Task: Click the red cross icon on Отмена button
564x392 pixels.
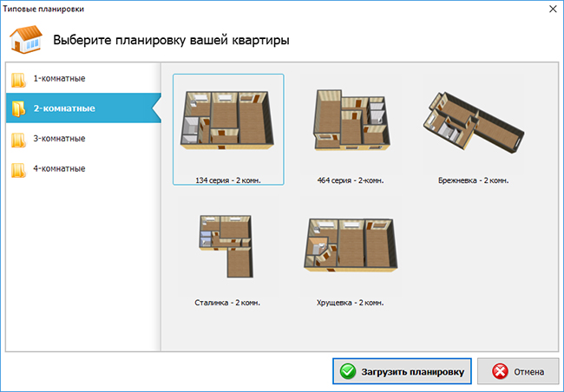Action: click(x=500, y=371)
